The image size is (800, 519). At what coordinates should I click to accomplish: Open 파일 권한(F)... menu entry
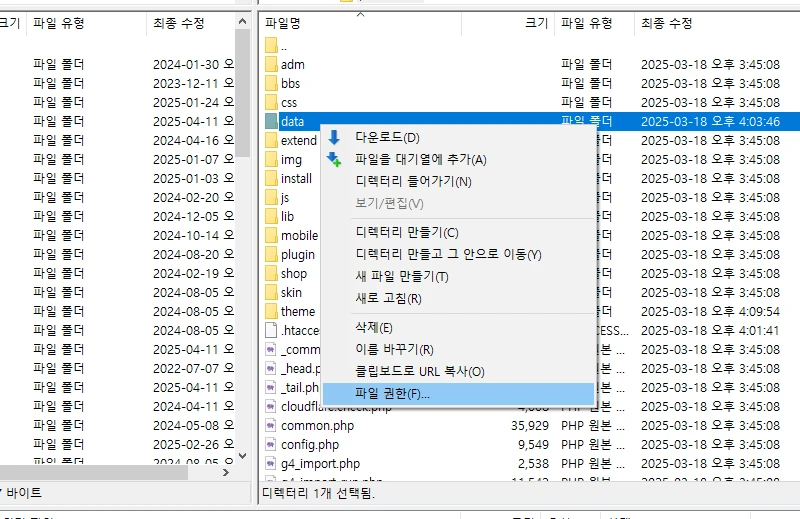point(459,393)
